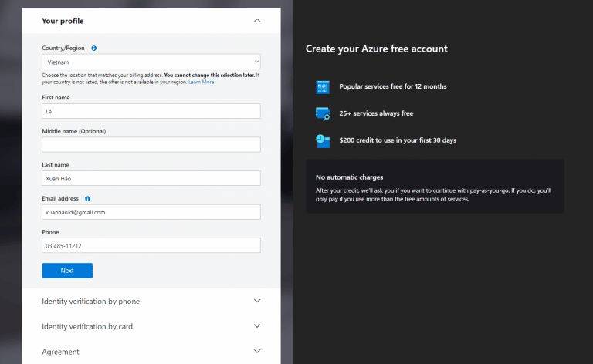This screenshot has width=593, height=364.
Task: Click the First name input field
Action: [x=151, y=111]
